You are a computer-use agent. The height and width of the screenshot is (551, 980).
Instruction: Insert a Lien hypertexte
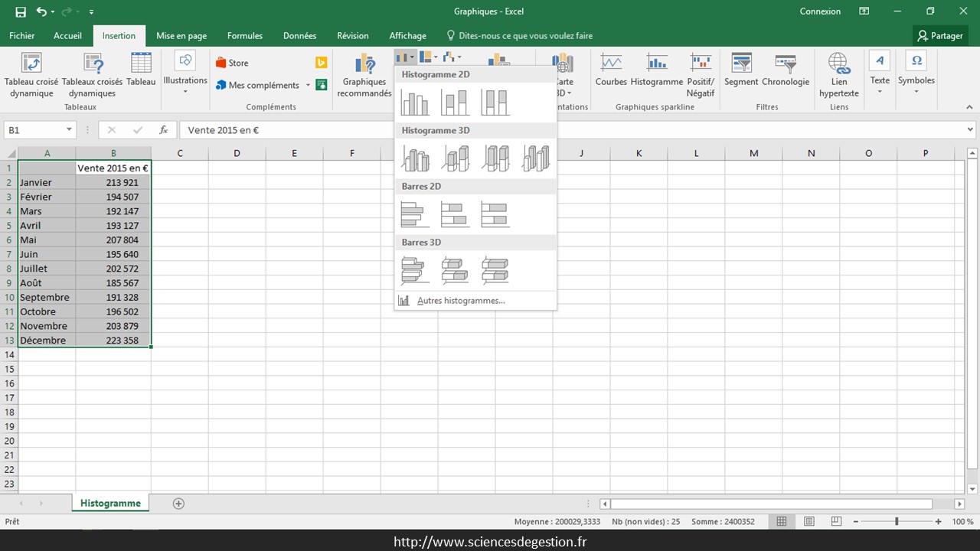point(838,75)
